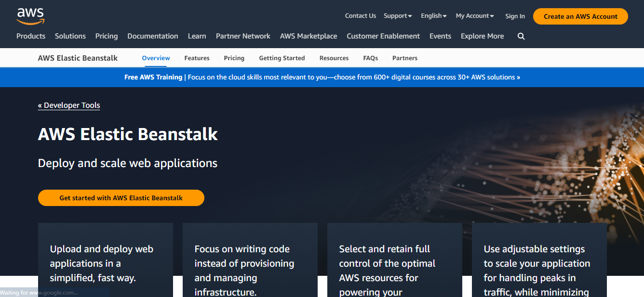Open the Products menu
The height and width of the screenshot is (297, 644).
click(x=31, y=36)
